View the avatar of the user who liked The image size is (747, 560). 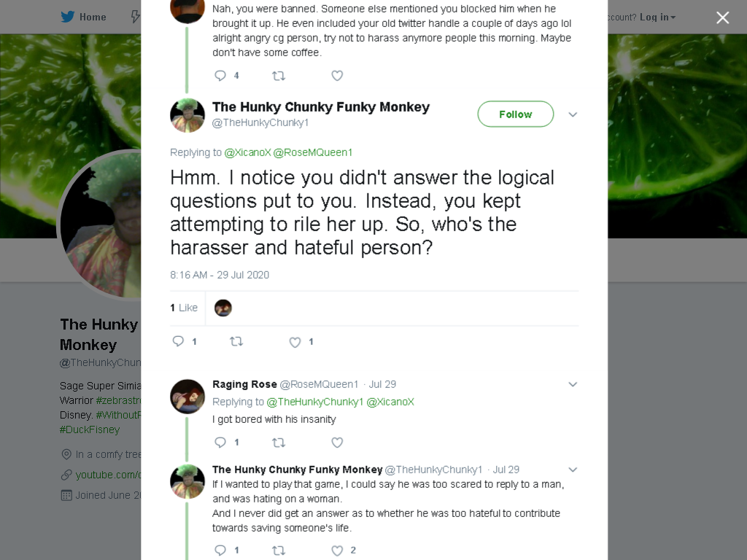coord(223,308)
